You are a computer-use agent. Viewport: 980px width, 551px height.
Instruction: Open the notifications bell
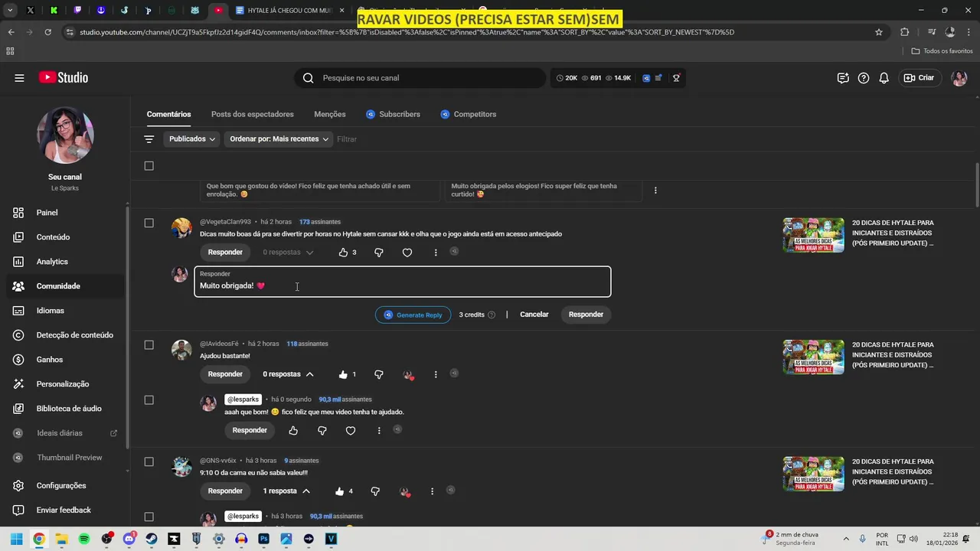(x=884, y=78)
